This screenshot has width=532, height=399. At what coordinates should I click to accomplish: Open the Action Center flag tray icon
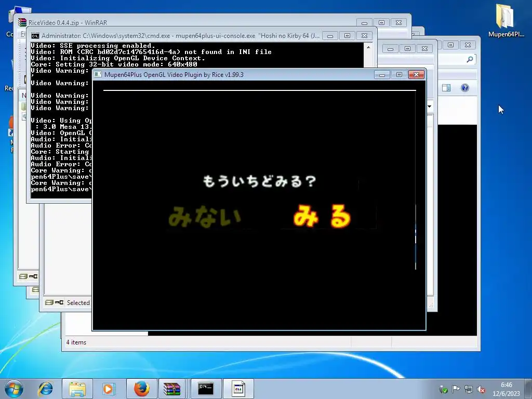(x=456, y=390)
